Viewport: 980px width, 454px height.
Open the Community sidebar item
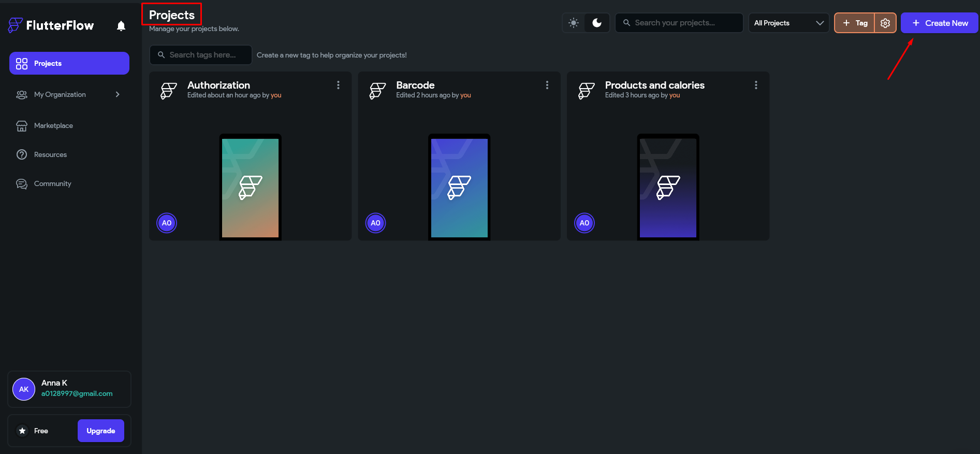pyautogui.click(x=52, y=183)
